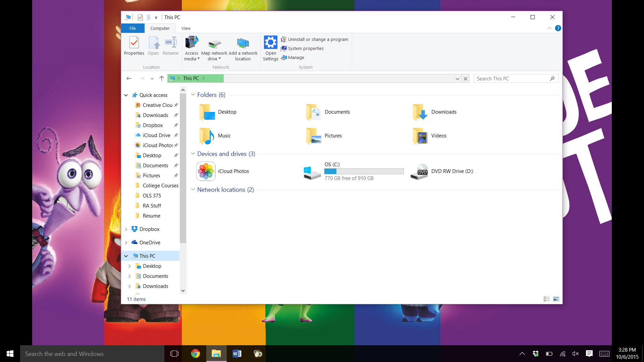Viewport: 644px width, 362px height.
Task: Click sidebar scrollbar up arrow
Action: 183,90
